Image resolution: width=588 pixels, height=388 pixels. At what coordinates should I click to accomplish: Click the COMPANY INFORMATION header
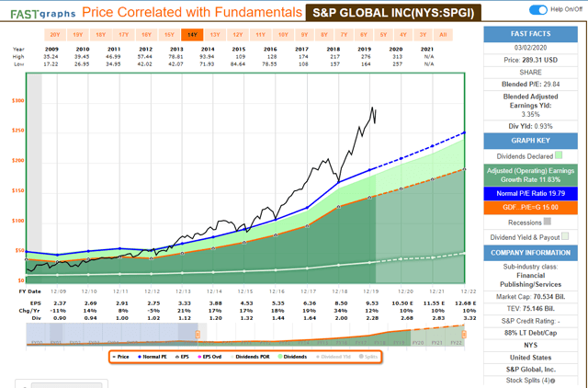pos(530,253)
